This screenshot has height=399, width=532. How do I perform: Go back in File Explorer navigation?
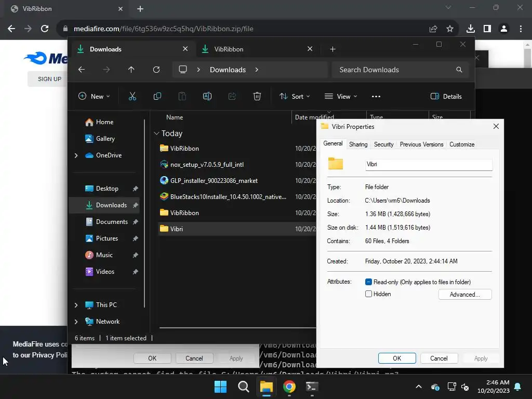[x=82, y=70]
